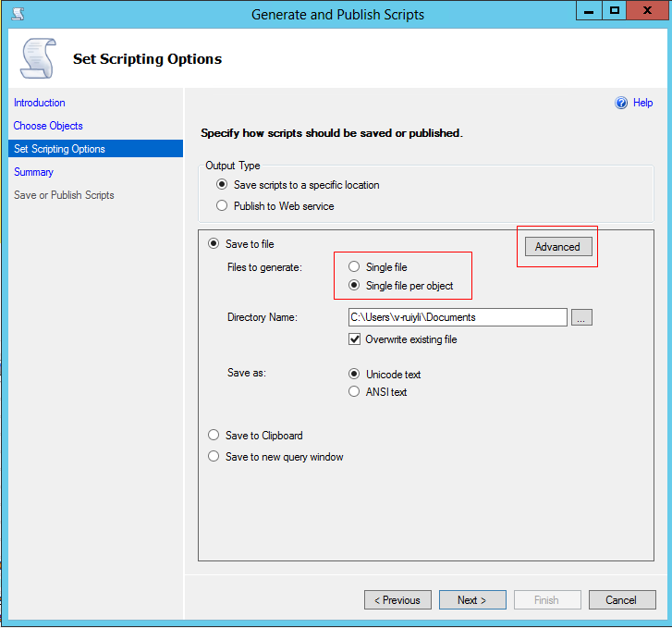Viewport: 672px width, 628px height.
Task: Click the blue Help question mark icon
Action: coord(621,103)
